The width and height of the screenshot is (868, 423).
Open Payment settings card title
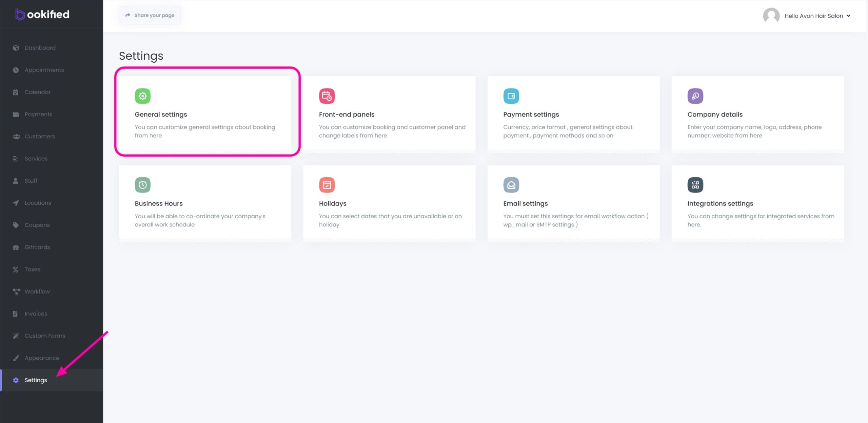click(x=531, y=115)
